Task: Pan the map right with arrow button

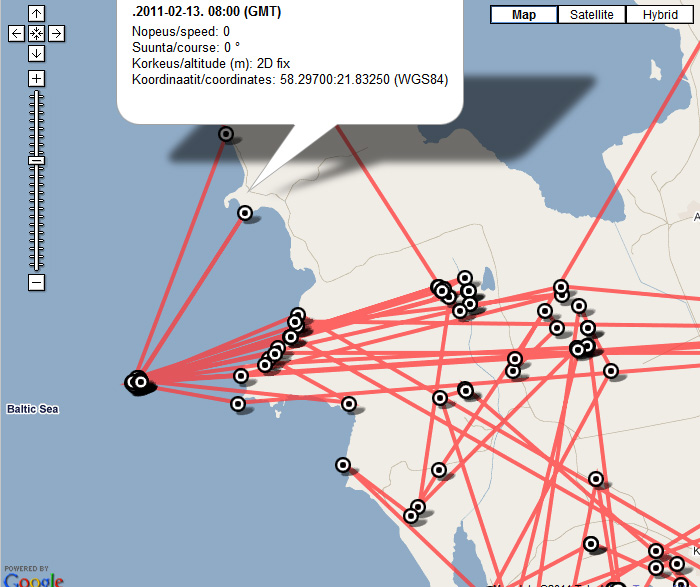Action: point(56,33)
